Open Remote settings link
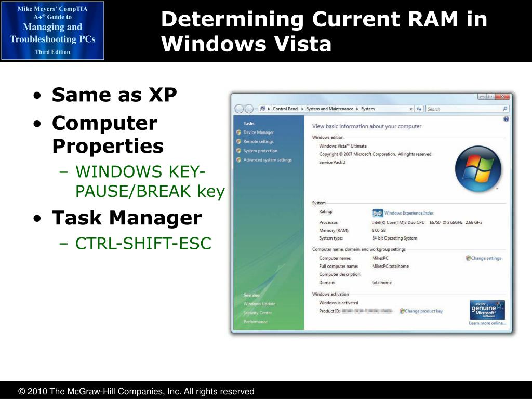This screenshot has width=532, height=399. coord(258,141)
